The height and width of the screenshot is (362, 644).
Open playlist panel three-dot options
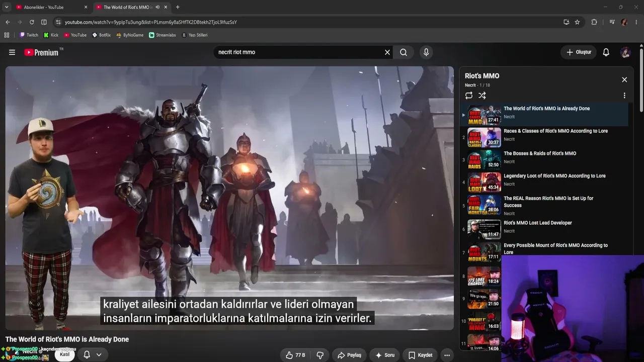coord(624,96)
